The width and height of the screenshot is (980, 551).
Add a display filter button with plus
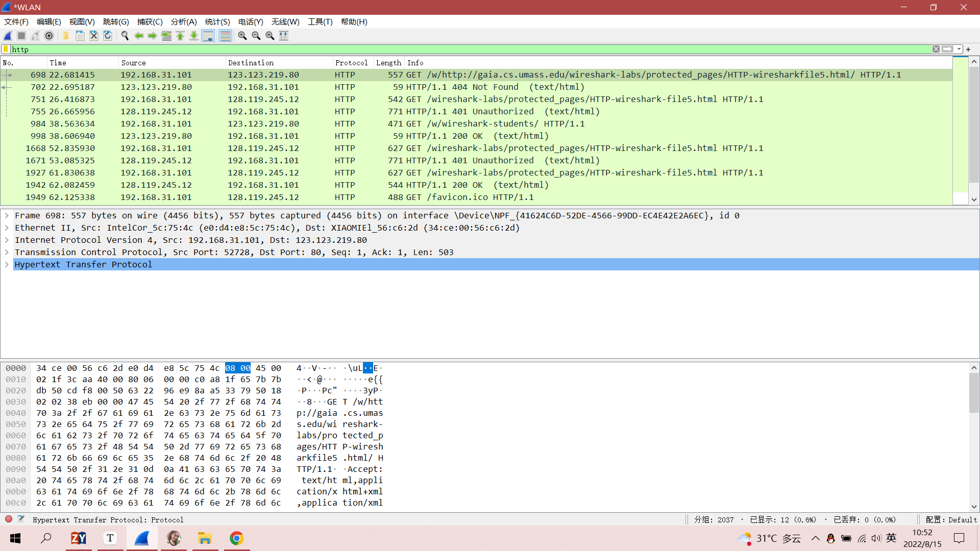(x=968, y=49)
